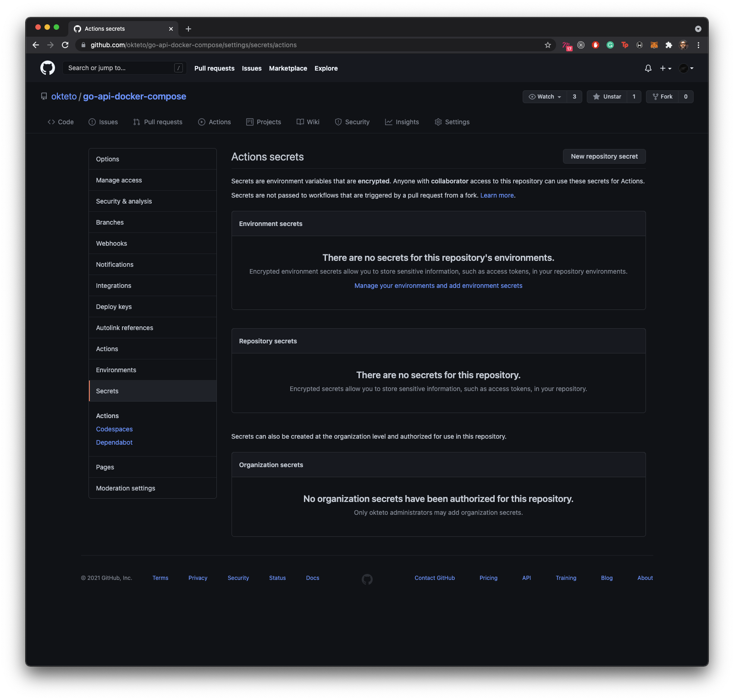Click the red stop-hand extension icon

596,45
